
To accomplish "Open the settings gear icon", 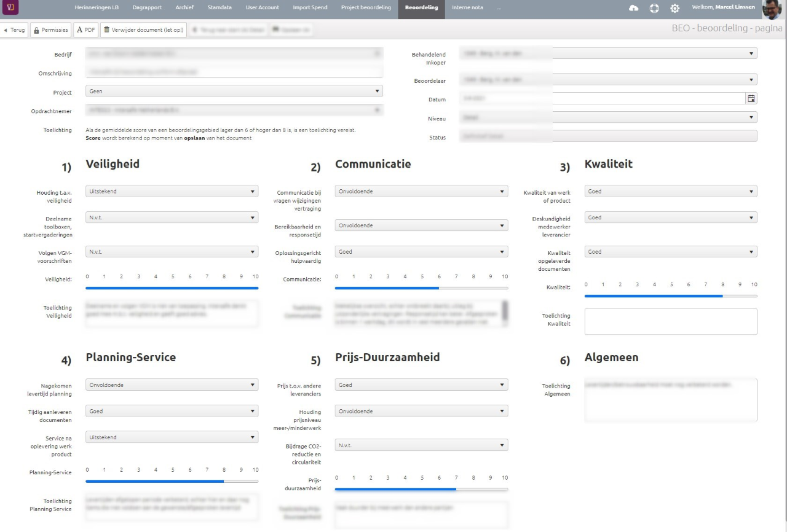I will (674, 8).
